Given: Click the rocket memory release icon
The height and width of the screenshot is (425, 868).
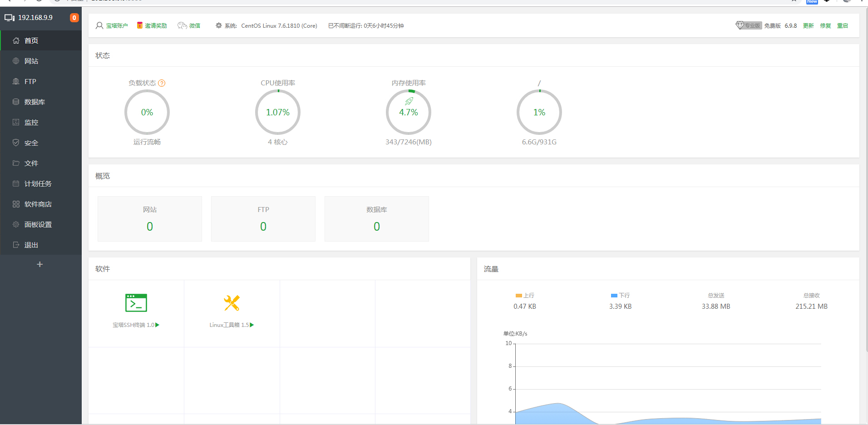Looking at the screenshot, I should pyautogui.click(x=409, y=101).
